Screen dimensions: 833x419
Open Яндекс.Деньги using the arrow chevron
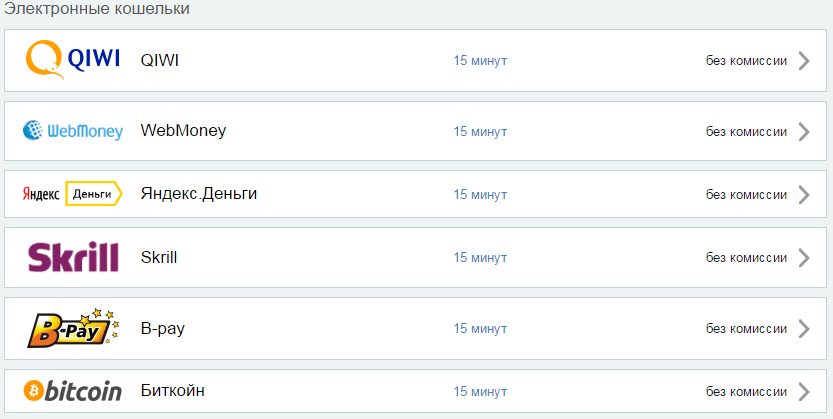click(804, 195)
